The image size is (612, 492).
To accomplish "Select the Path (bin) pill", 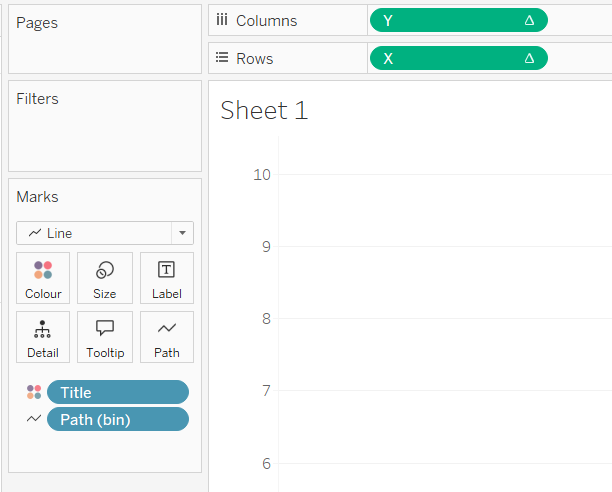I will [117, 419].
